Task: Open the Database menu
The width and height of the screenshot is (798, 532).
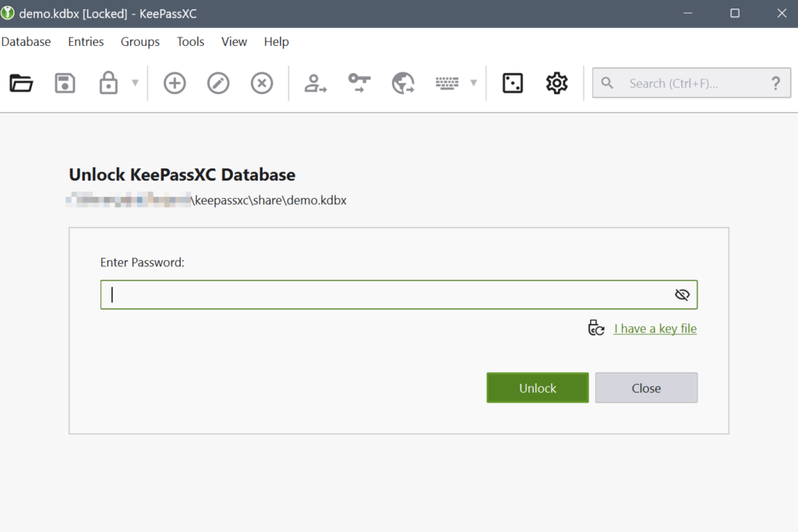Action: pos(26,42)
